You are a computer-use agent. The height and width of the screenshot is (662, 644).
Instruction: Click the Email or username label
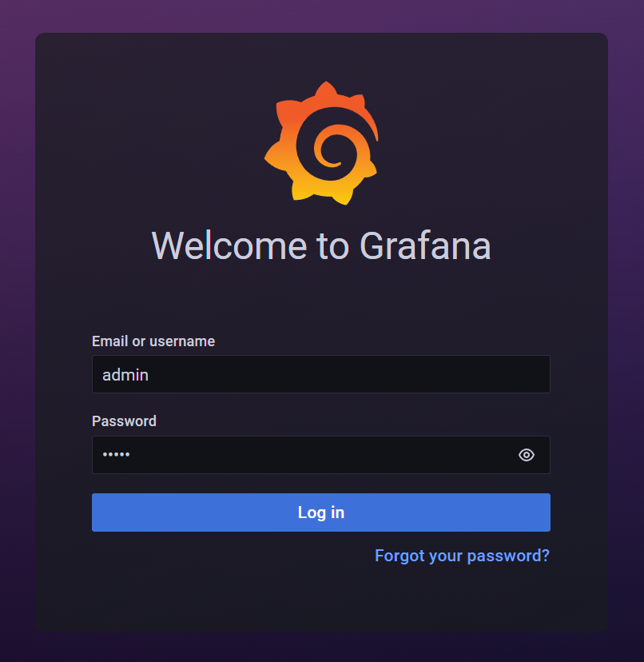click(153, 341)
